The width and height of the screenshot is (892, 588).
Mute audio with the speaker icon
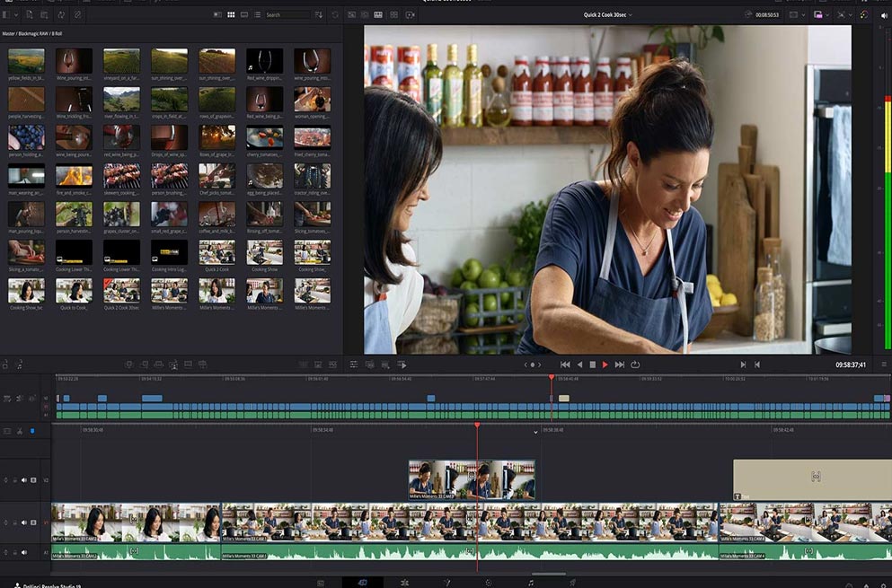pyautogui.click(x=884, y=15)
